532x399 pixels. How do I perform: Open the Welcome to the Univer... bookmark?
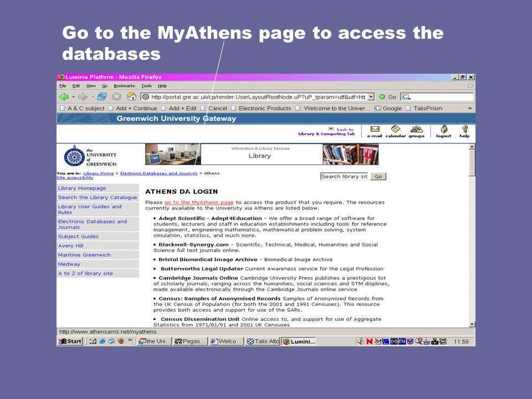point(333,109)
